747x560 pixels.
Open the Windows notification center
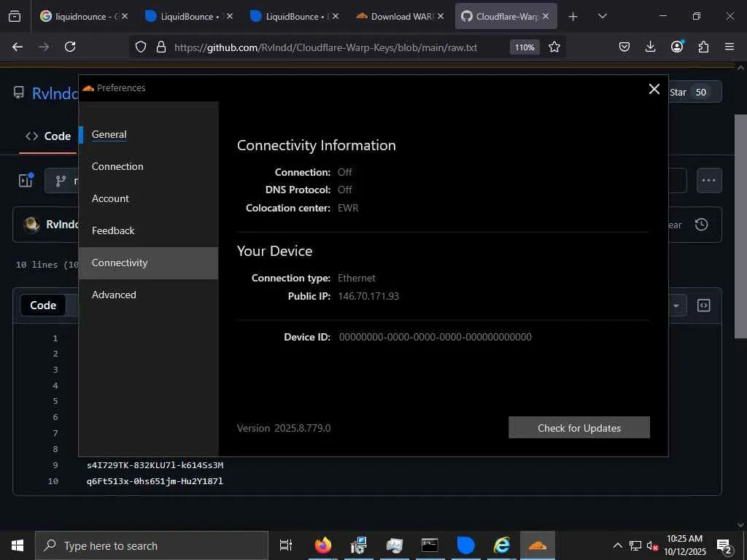click(724, 546)
